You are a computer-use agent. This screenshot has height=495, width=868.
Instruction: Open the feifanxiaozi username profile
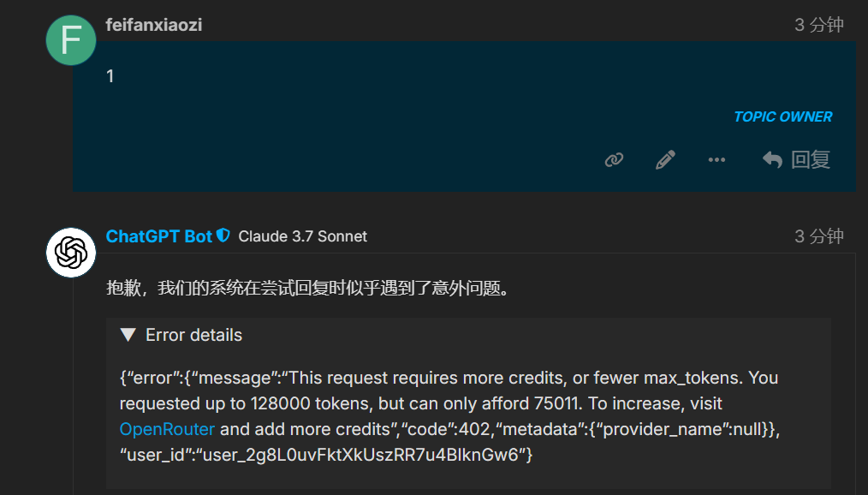pyautogui.click(x=154, y=25)
